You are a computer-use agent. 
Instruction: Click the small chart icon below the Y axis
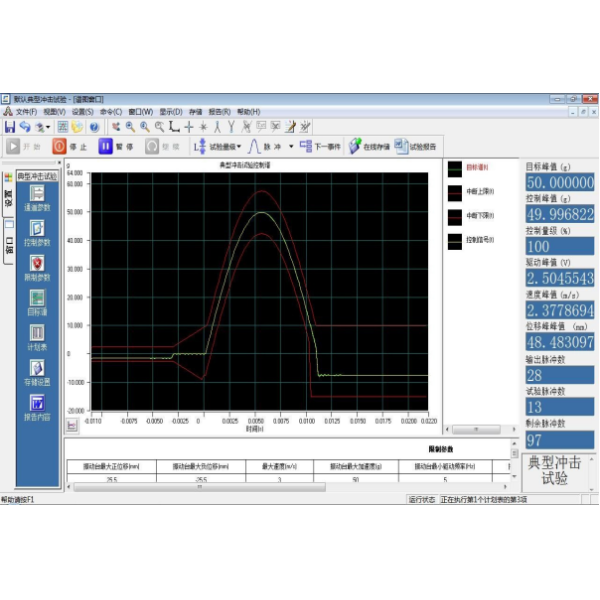click(72, 425)
